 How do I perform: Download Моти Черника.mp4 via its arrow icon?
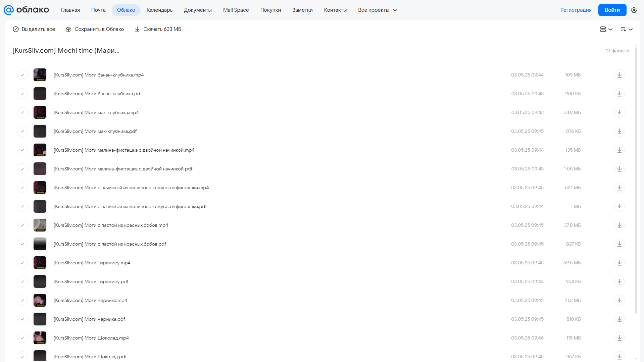619,300
